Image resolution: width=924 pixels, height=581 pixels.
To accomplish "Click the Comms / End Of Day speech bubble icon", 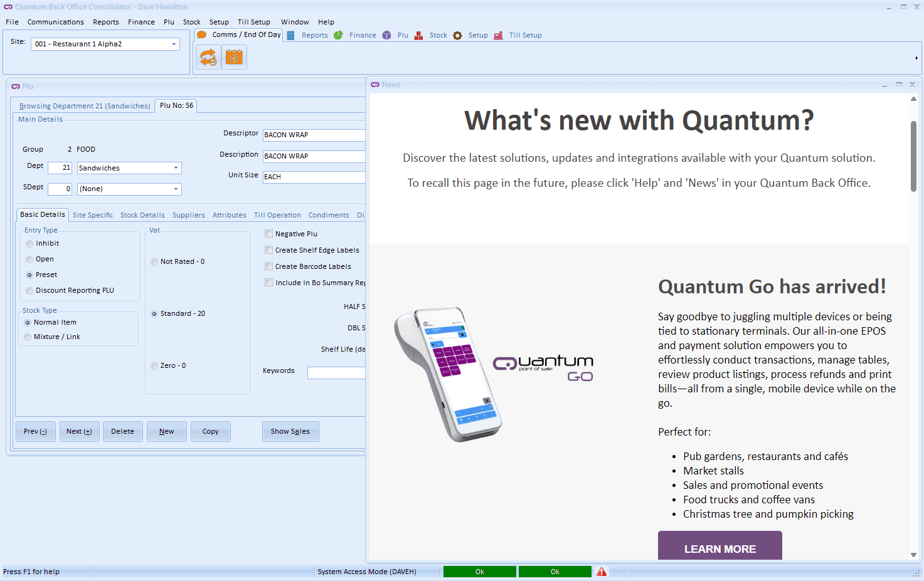I will pyautogui.click(x=202, y=35).
